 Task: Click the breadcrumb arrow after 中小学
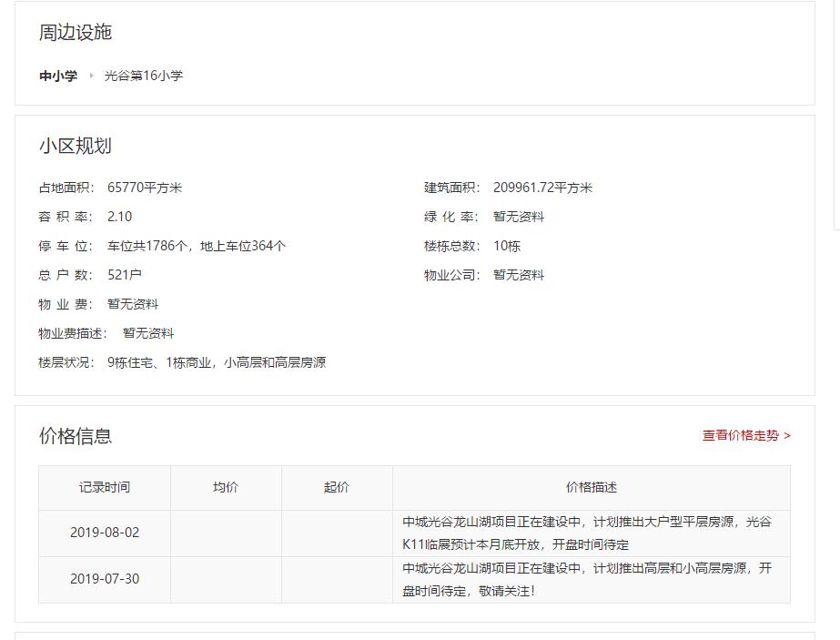[94, 76]
